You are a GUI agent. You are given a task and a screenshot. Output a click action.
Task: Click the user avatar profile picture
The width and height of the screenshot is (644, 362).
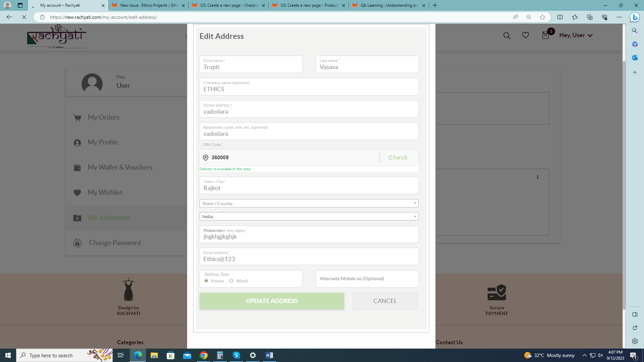click(x=92, y=83)
